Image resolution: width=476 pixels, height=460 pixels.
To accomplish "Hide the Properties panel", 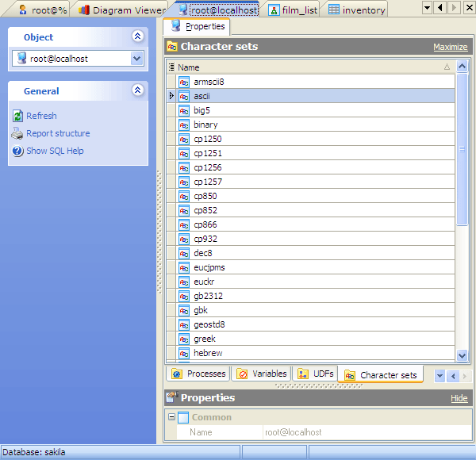I will [459, 398].
